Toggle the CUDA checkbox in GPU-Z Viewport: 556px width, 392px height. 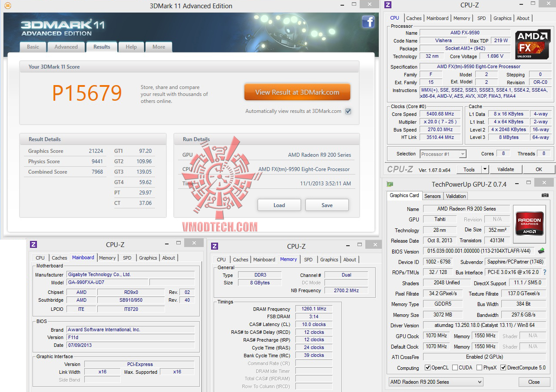point(455,368)
